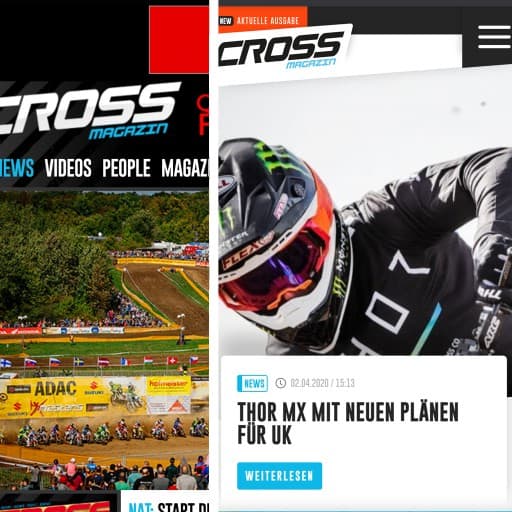Click the blue NEWS category tag
Screen dimensions: 512x512
coord(253,383)
